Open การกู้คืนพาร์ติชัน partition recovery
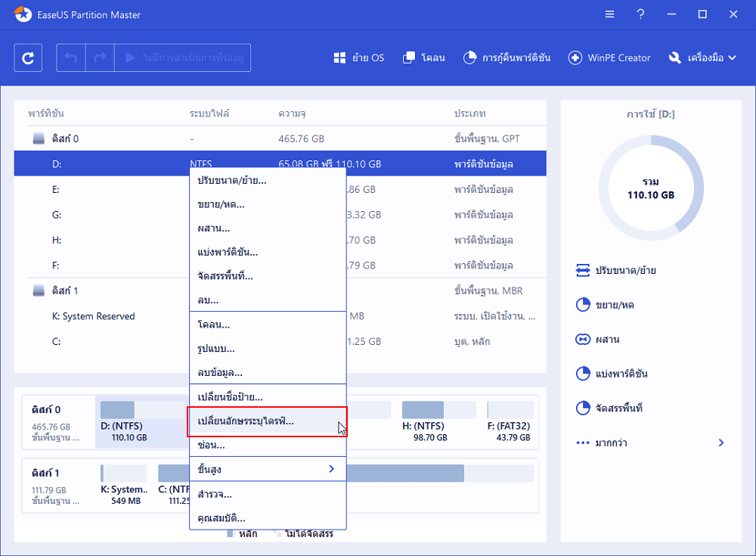This screenshot has width=756, height=556. [x=507, y=58]
